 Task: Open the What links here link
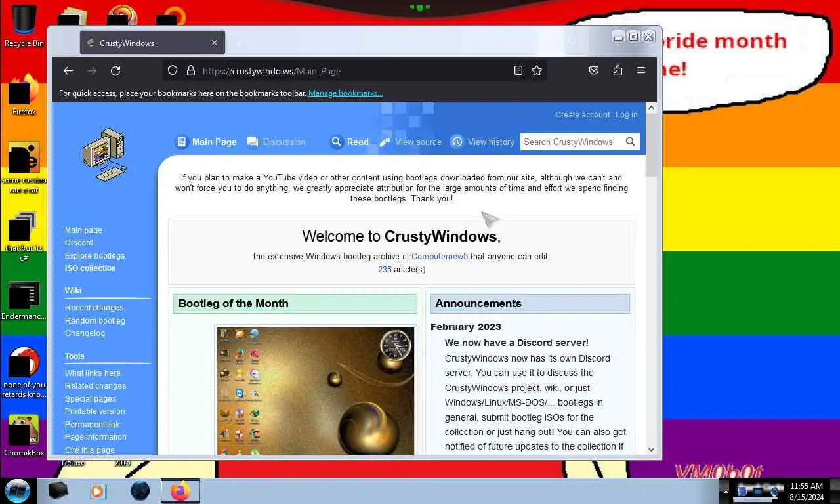click(93, 373)
